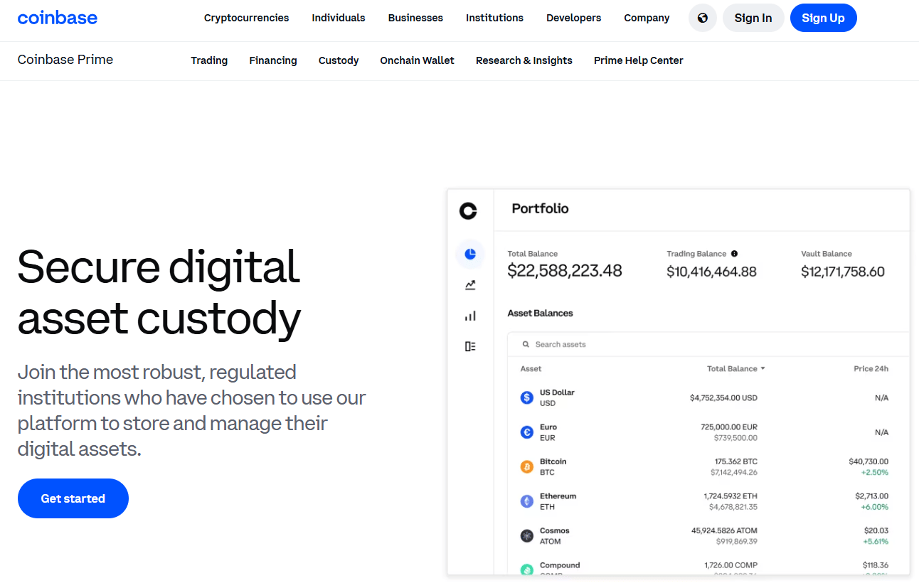Go to the Custody tab

point(339,60)
